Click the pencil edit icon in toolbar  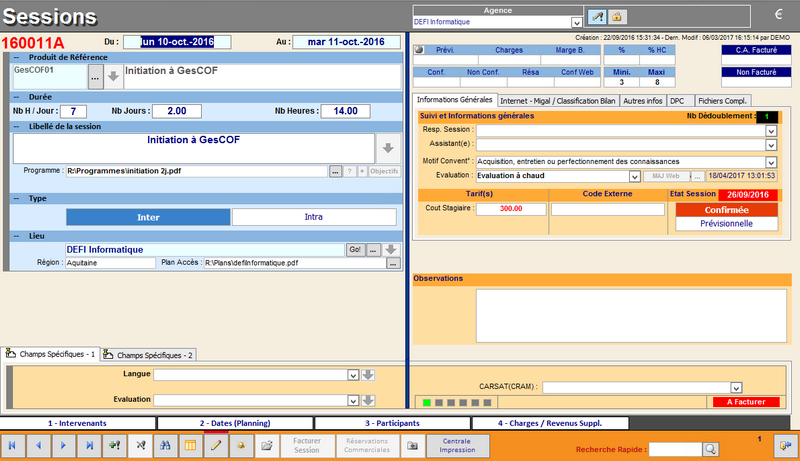(215, 445)
